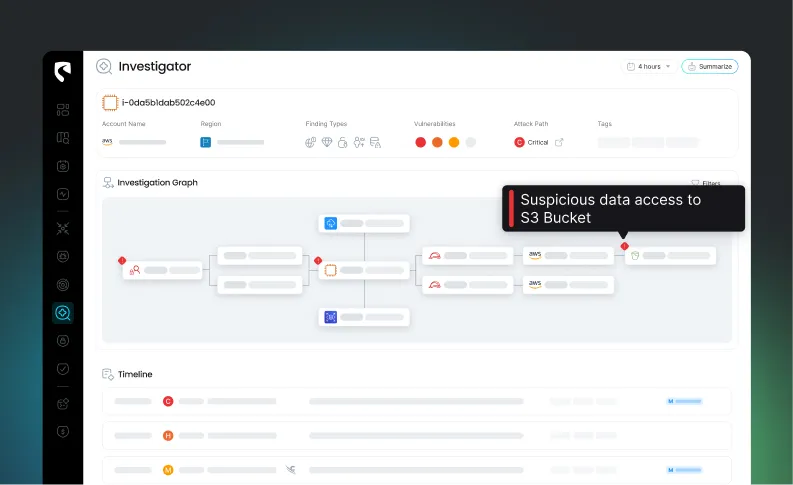Select the lock finding type icon
This screenshot has width=793, height=485.
point(342,143)
